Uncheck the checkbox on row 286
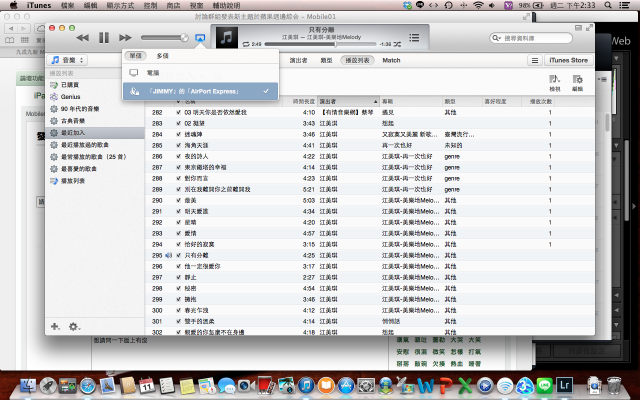The width and height of the screenshot is (640, 400). (x=178, y=156)
